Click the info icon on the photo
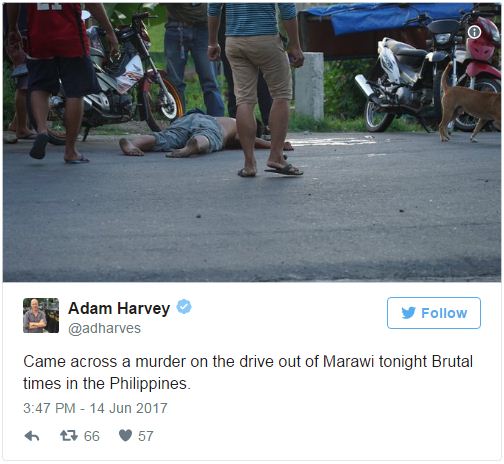Screen dimensions: 504x464 474,32
